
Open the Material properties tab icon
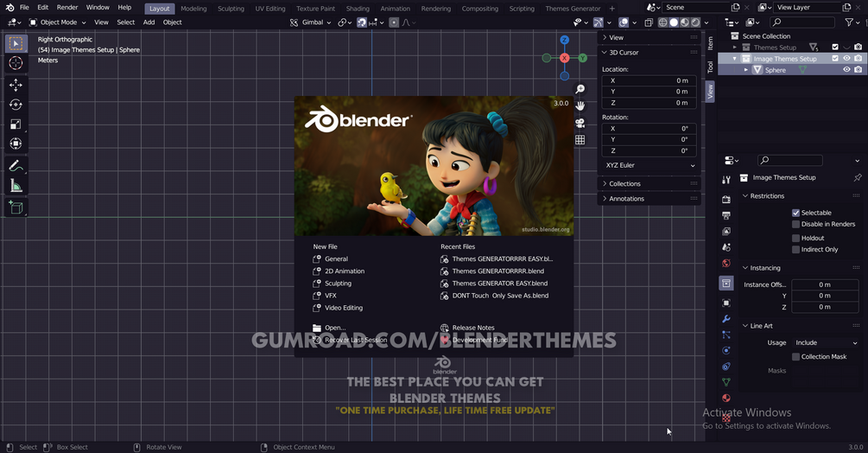click(725, 399)
